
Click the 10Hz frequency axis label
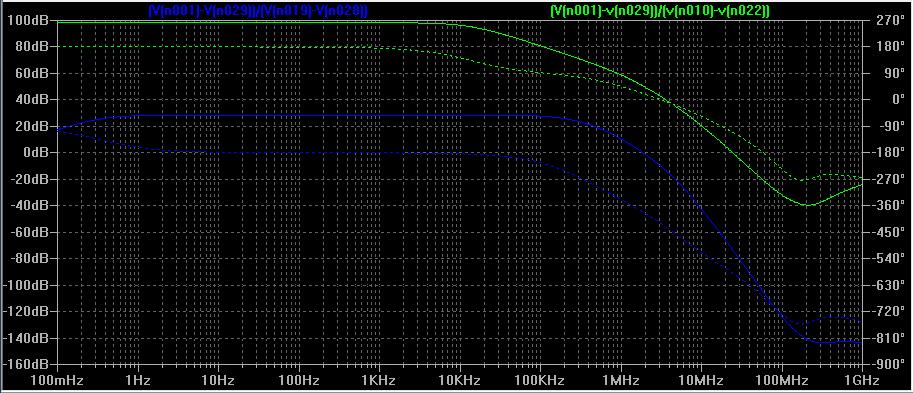(218, 381)
